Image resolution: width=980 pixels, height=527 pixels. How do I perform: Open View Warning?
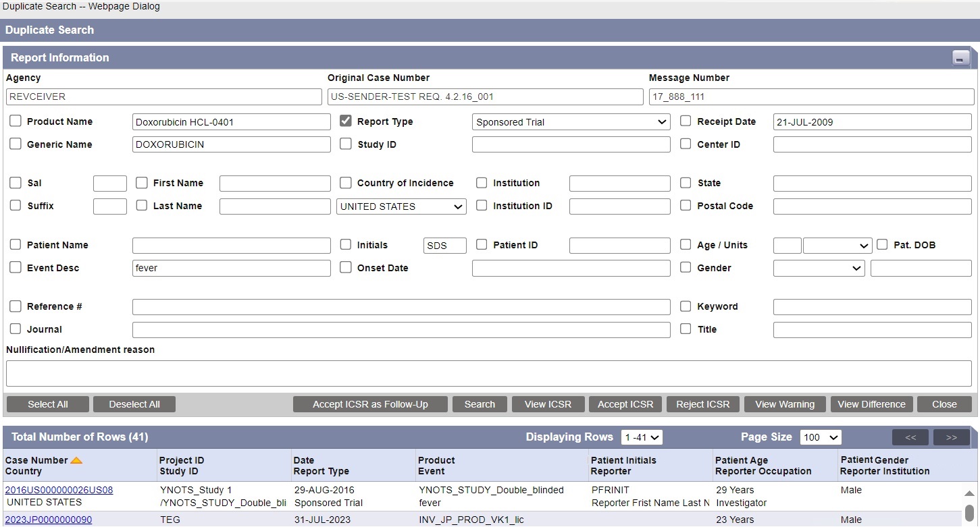tap(785, 404)
